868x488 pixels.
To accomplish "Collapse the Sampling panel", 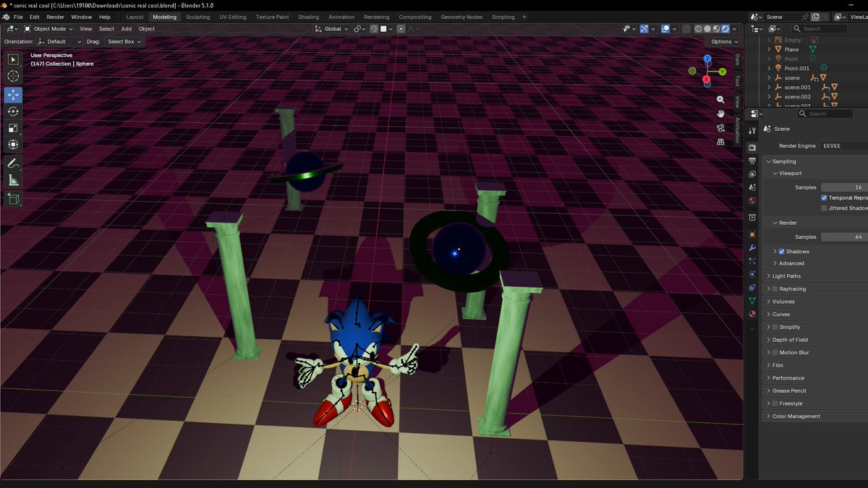I will click(x=816, y=161).
